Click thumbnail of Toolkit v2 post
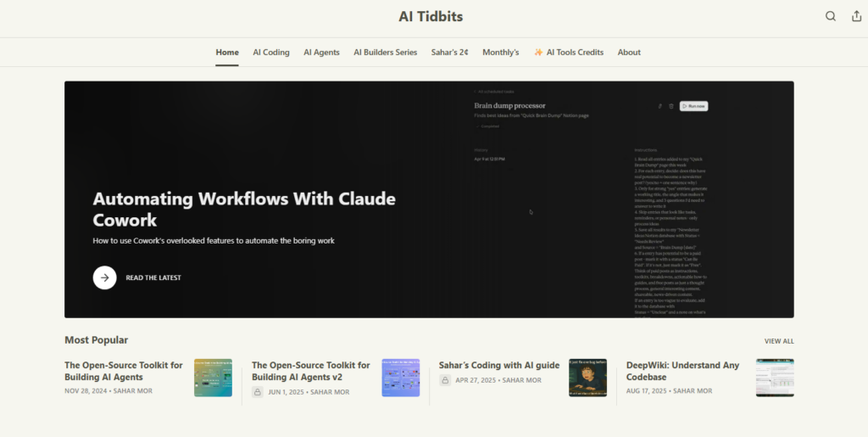 point(400,378)
